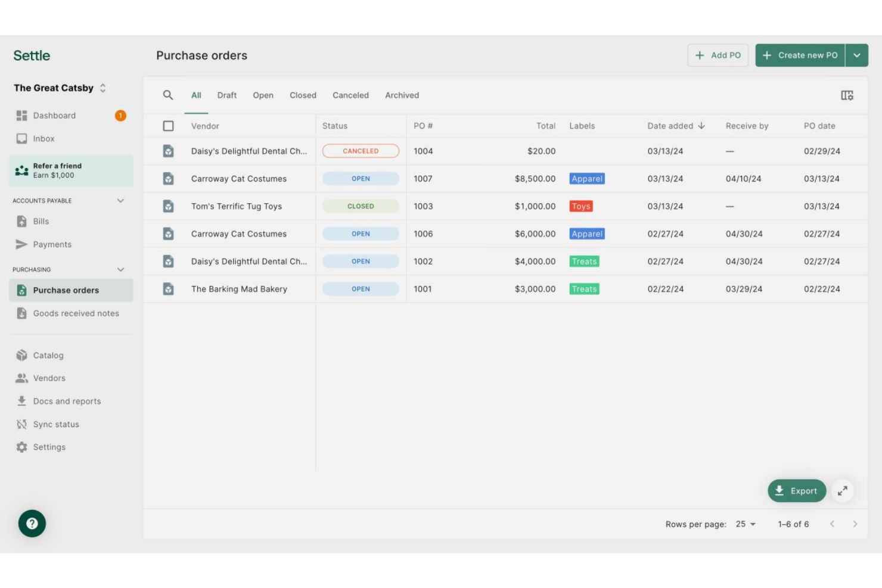Click the Export button

click(797, 490)
